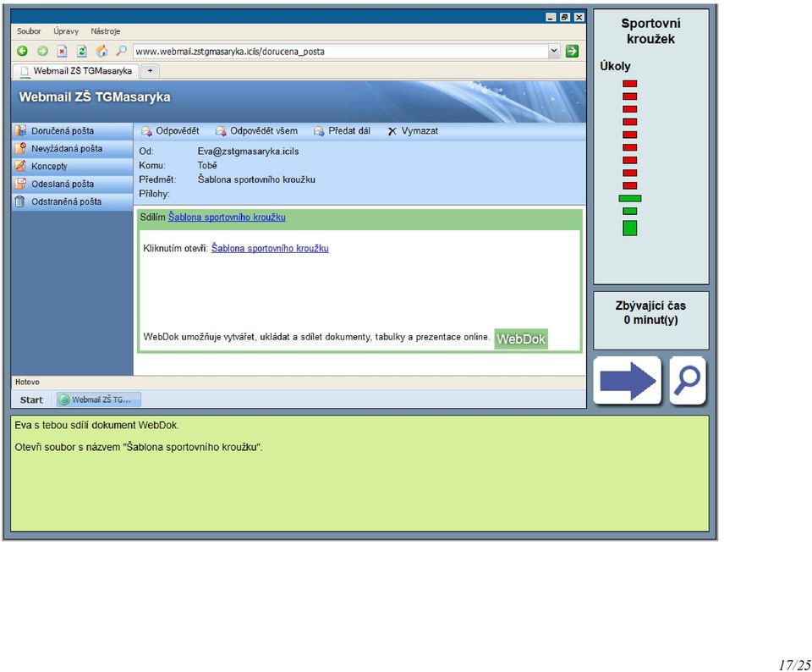Click the Stop loading icon

62,51
